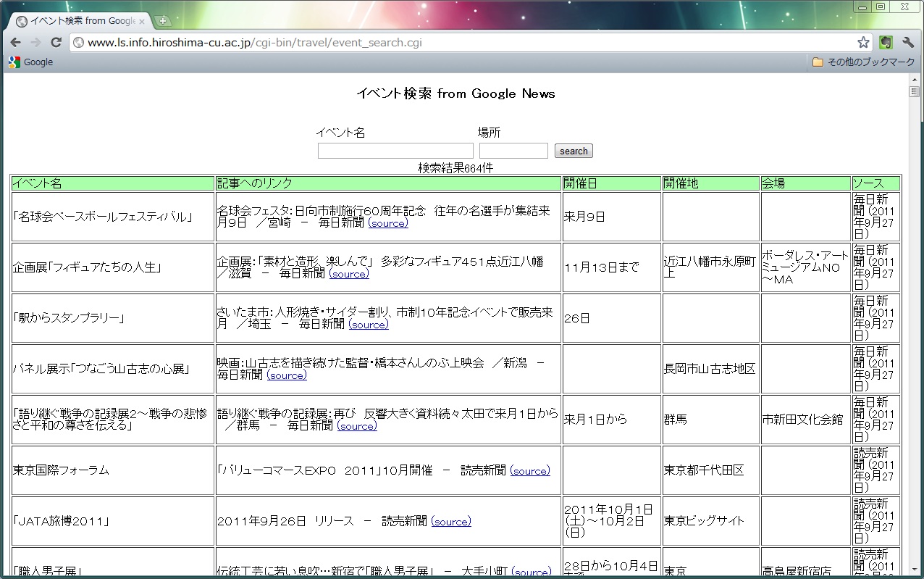Open source link for 名球会フェスタ article
This screenshot has height=579, width=924.
point(388,223)
